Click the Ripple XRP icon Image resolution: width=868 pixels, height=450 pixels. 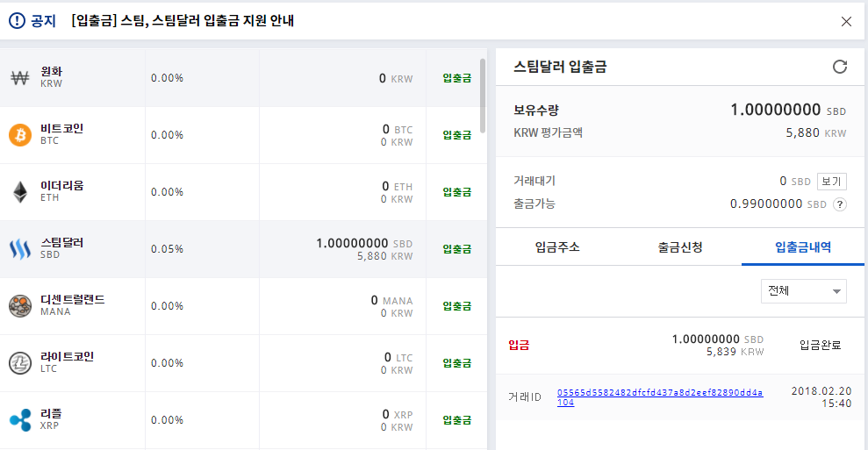pyautogui.click(x=20, y=420)
